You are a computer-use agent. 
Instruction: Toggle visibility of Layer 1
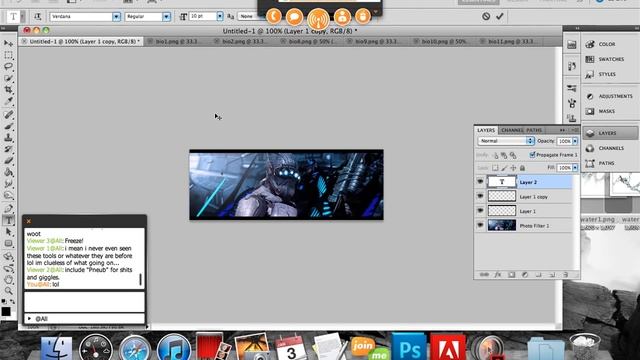(x=480, y=211)
